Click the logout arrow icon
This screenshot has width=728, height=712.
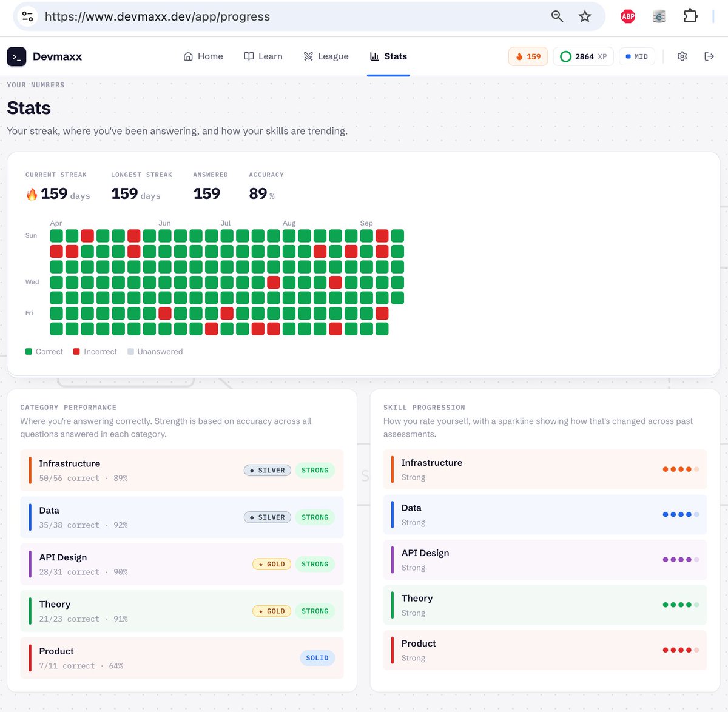click(709, 56)
